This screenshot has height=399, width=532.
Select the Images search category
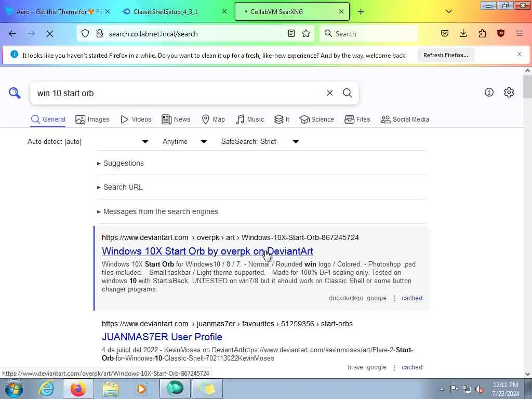click(x=92, y=119)
